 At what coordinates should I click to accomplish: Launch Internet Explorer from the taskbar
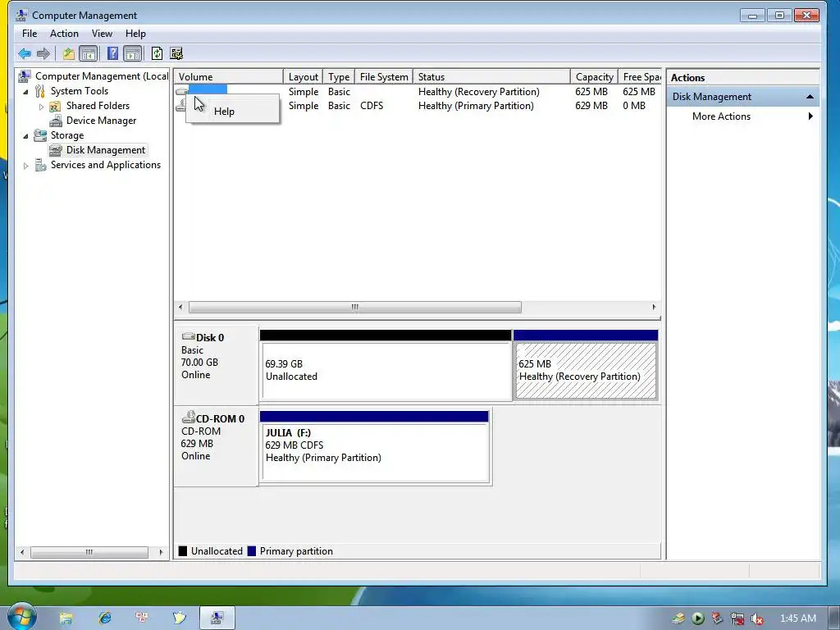click(x=105, y=619)
